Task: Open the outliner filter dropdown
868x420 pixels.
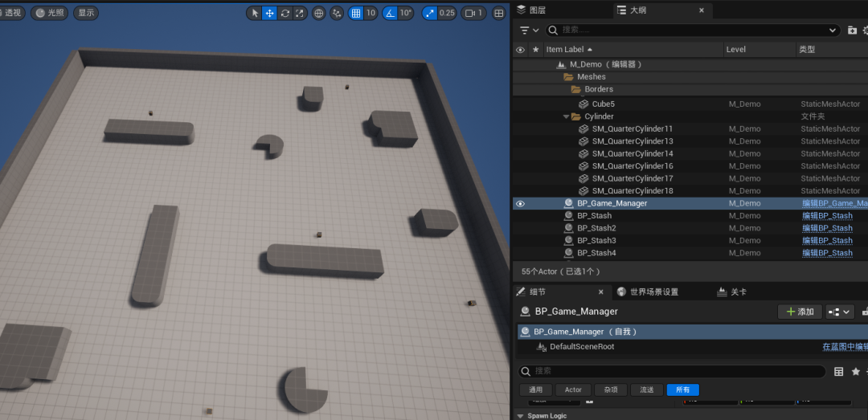Action: click(x=529, y=30)
